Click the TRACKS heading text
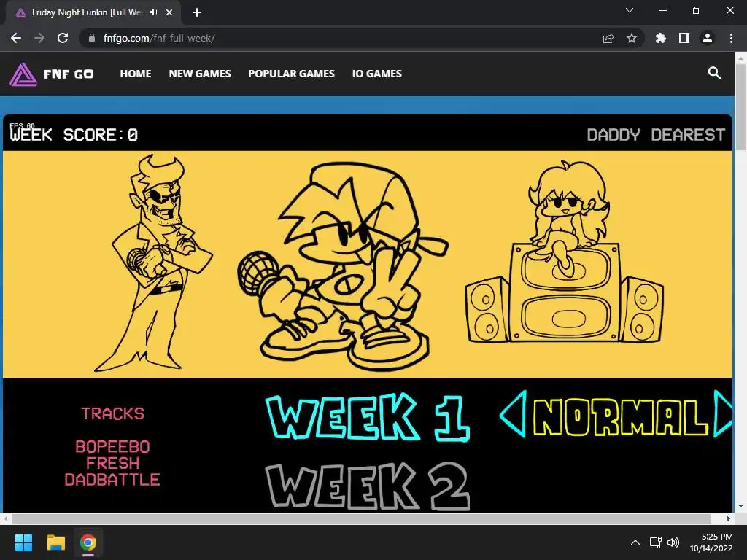 112,413
